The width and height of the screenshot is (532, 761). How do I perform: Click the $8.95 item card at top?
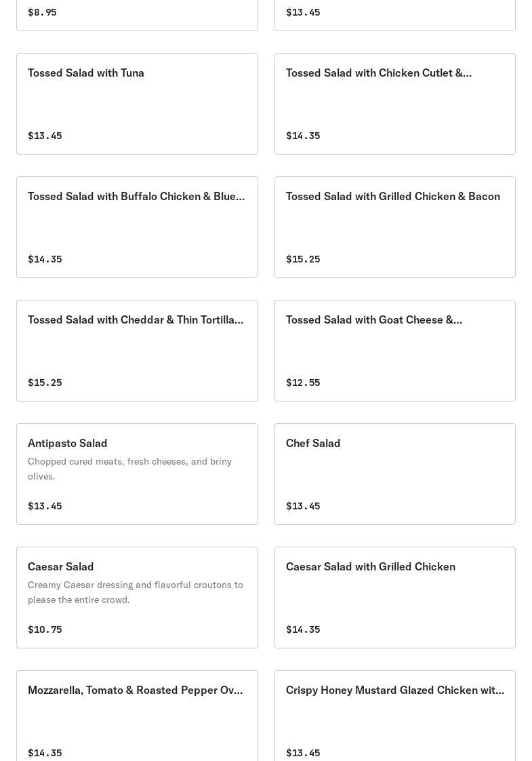(138, 15)
